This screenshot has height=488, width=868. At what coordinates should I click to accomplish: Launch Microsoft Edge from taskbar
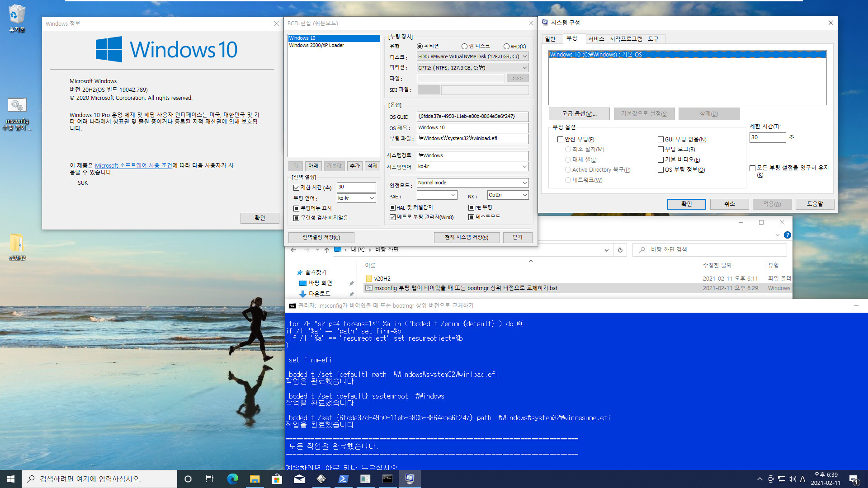pos(232,479)
